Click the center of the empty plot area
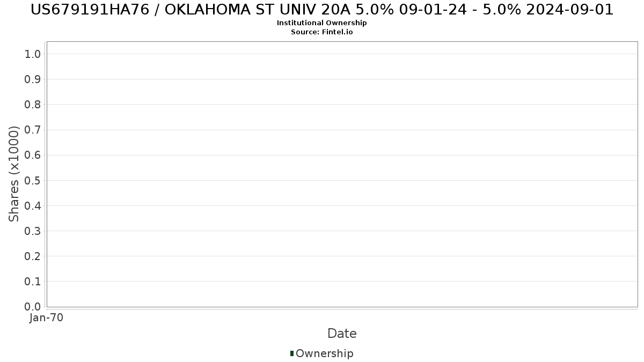644x362 pixels. [342, 174]
